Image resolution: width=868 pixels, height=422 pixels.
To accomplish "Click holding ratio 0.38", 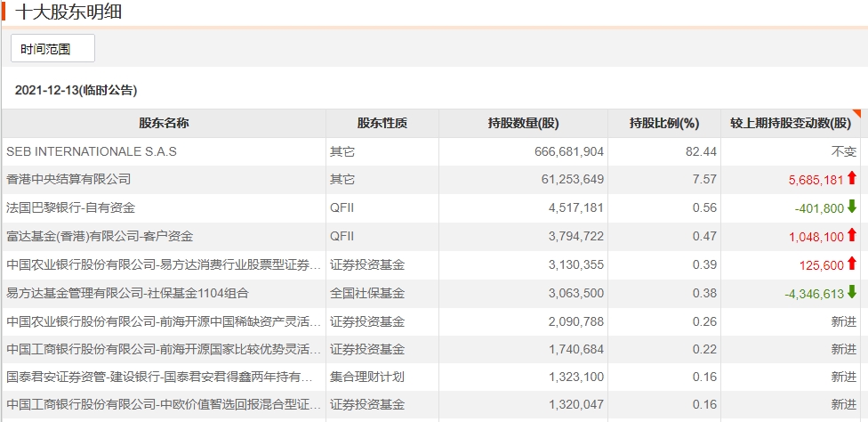I will click(x=704, y=294).
